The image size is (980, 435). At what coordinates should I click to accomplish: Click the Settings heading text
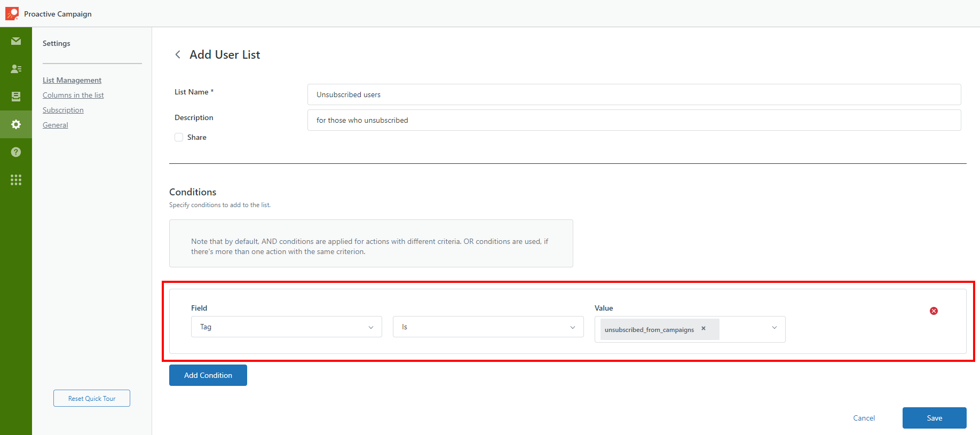pyautogui.click(x=57, y=43)
